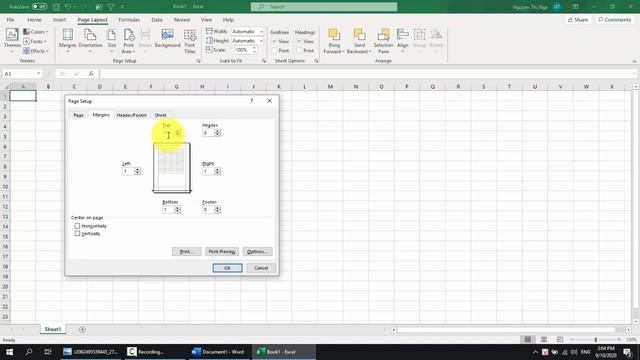Screen dimensions: 640x360
Task: Adjust the Bottom margin stepper
Action: [177, 209]
